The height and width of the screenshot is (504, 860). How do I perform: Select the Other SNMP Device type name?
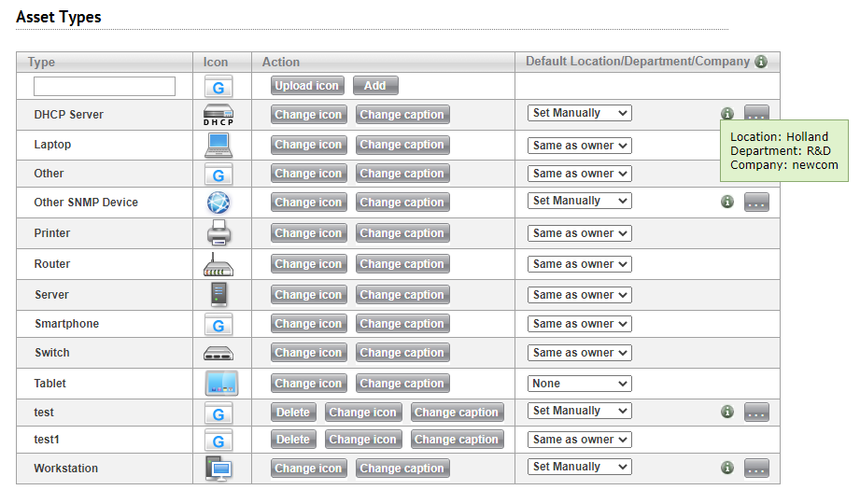click(86, 203)
